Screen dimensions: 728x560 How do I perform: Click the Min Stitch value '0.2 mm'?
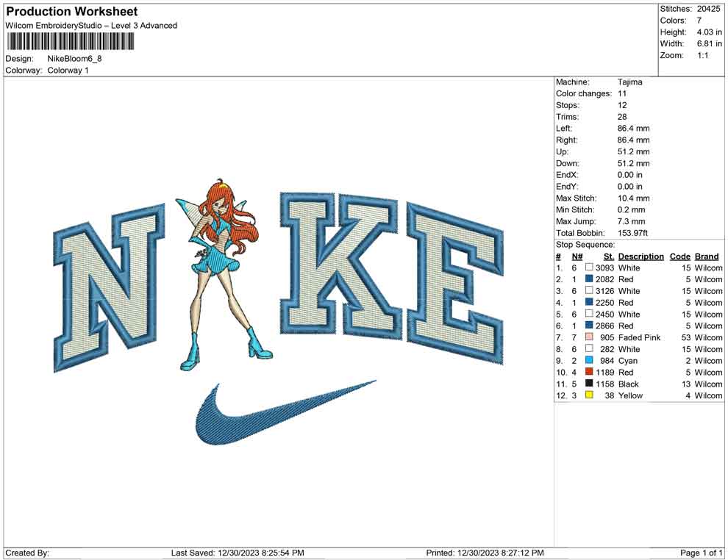(632, 209)
